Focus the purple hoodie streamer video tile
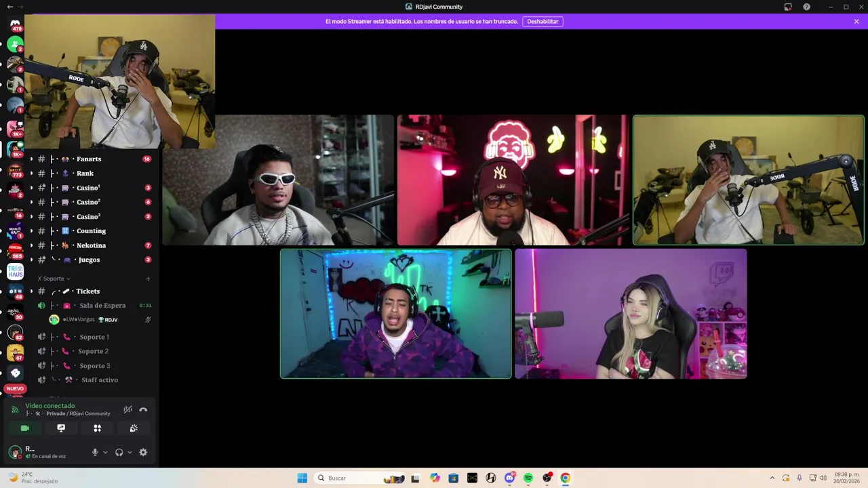Image resolution: width=868 pixels, height=488 pixels. click(396, 314)
